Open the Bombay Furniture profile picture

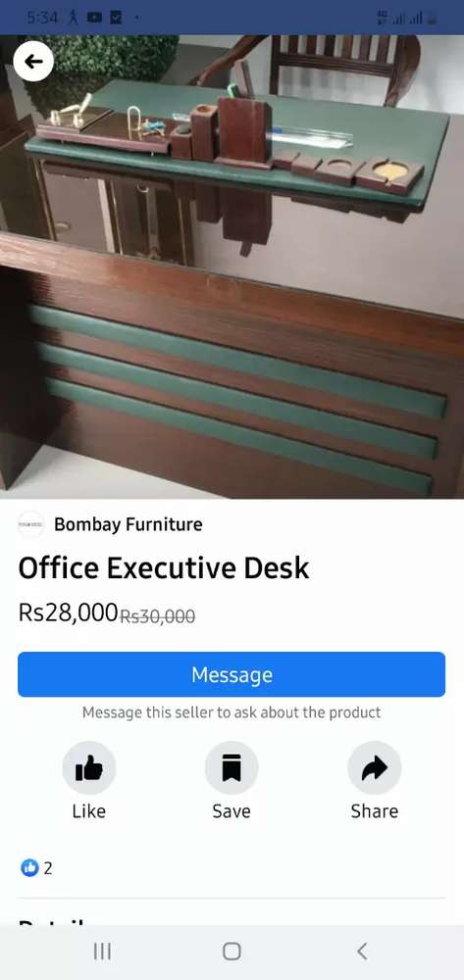(31, 524)
